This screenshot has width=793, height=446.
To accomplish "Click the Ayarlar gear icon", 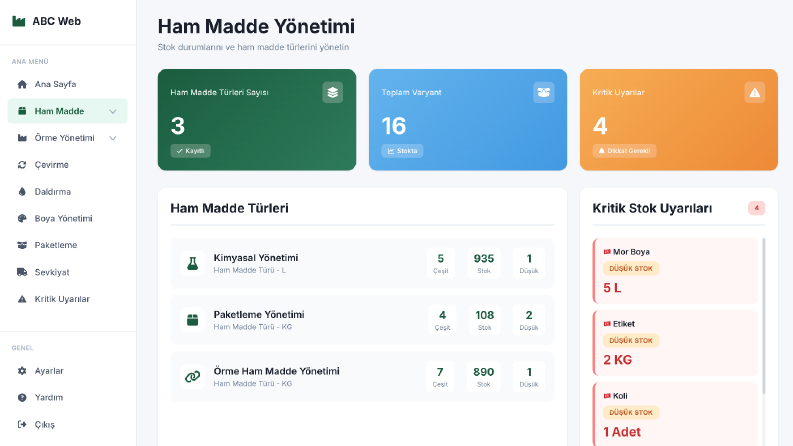I will coord(22,371).
